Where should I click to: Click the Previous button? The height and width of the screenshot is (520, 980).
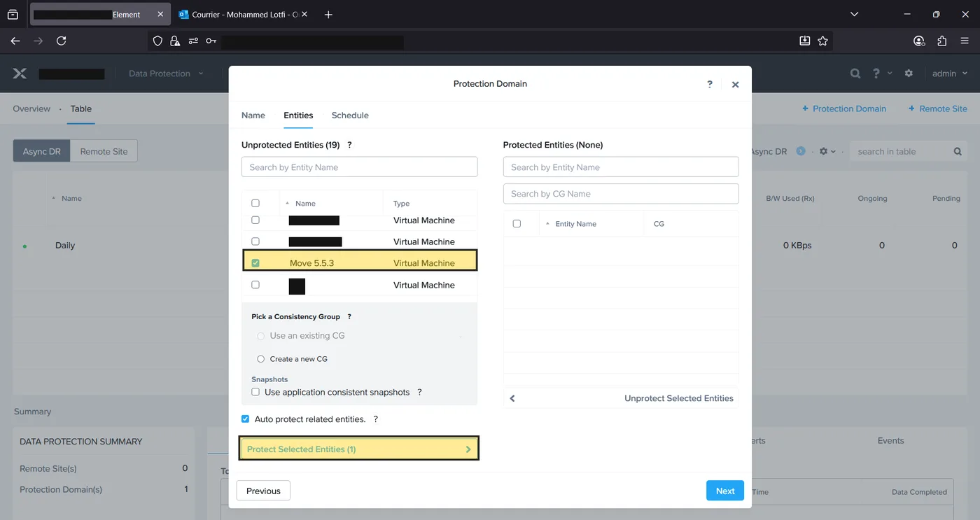(x=263, y=491)
